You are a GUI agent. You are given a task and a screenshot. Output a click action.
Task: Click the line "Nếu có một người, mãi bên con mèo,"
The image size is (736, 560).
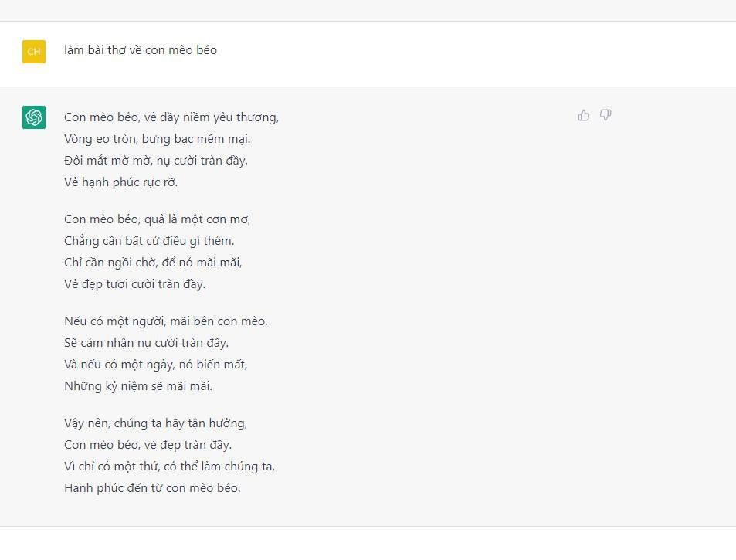(166, 321)
